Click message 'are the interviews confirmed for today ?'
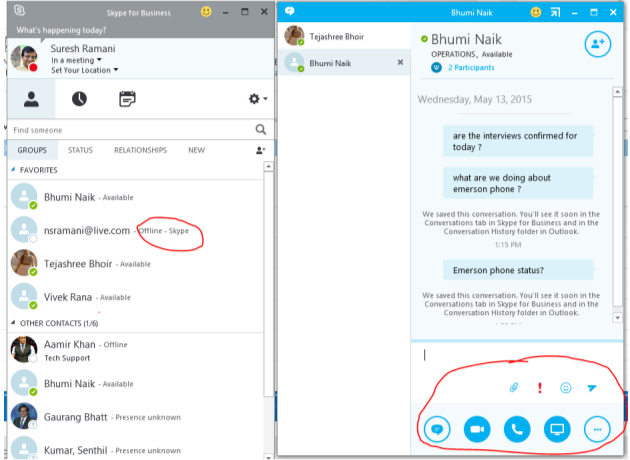Screen dimensions: 630x460 518,141
